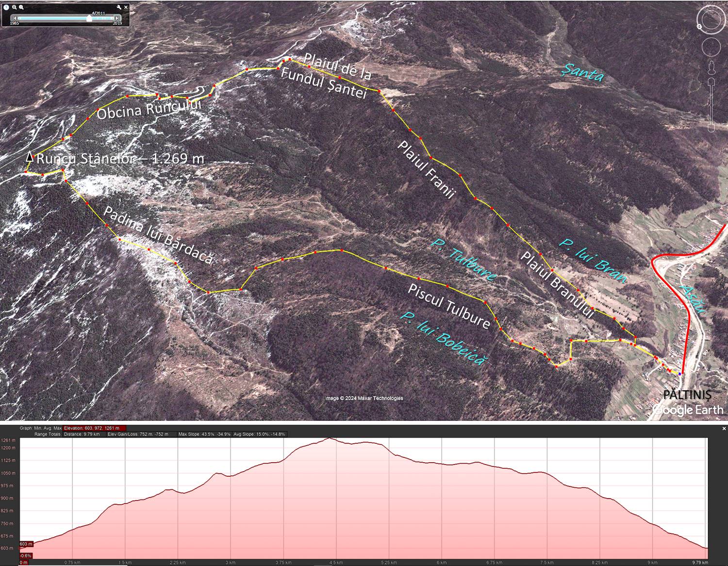Click the elevation profile peak near 4.5 km

click(x=330, y=438)
